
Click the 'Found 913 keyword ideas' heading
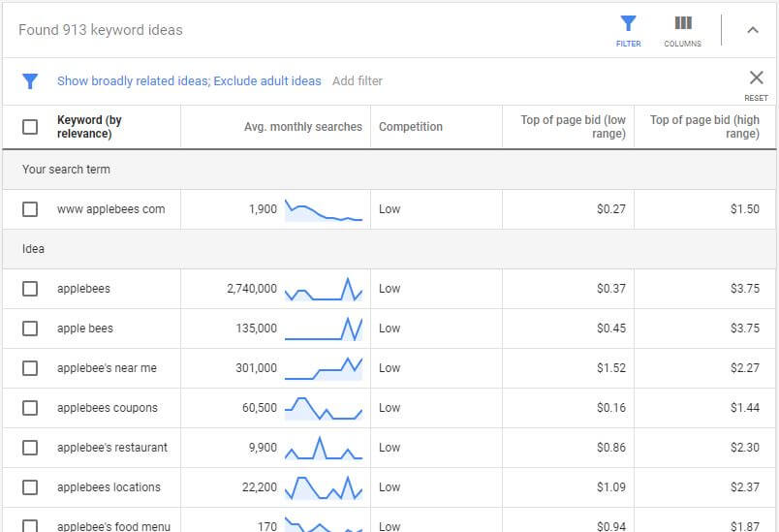pos(101,30)
